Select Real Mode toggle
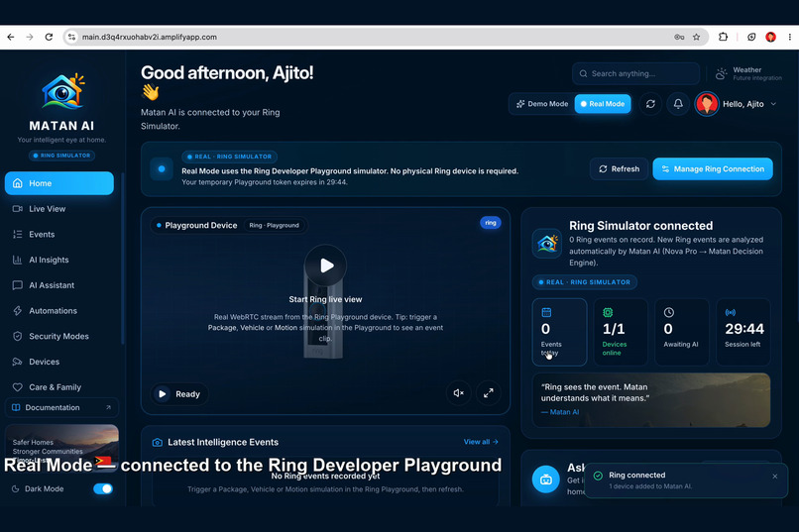 click(603, 104)
